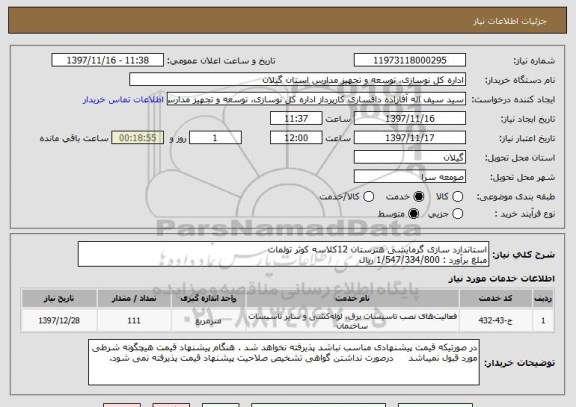Image resolution: width=576 pixels, height=407 pixels.
Task: Select the کالا/خدمت radio button
Action: tap(368, 197)
